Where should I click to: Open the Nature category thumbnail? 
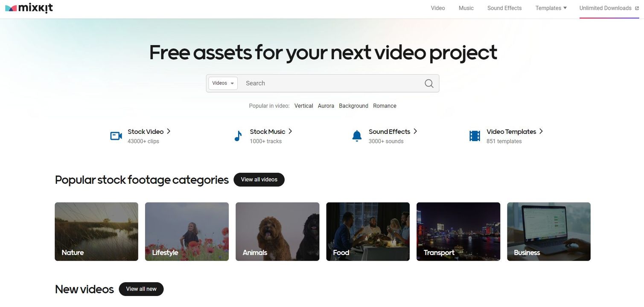tap(96, 232)
